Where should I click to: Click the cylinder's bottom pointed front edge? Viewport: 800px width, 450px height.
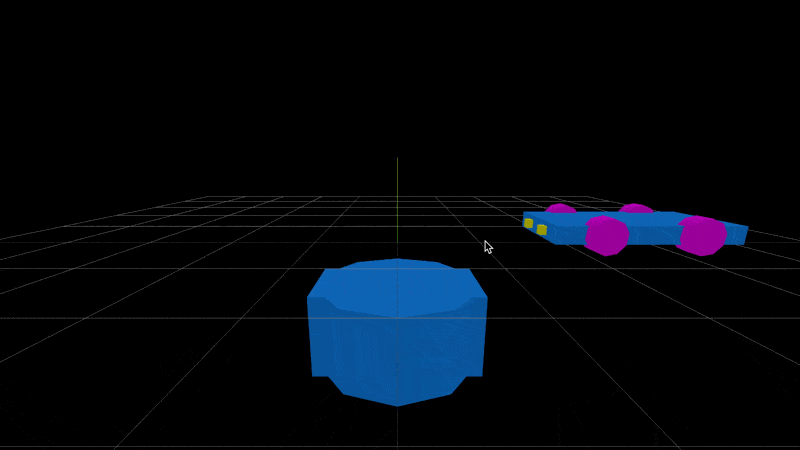coord(397,402)
